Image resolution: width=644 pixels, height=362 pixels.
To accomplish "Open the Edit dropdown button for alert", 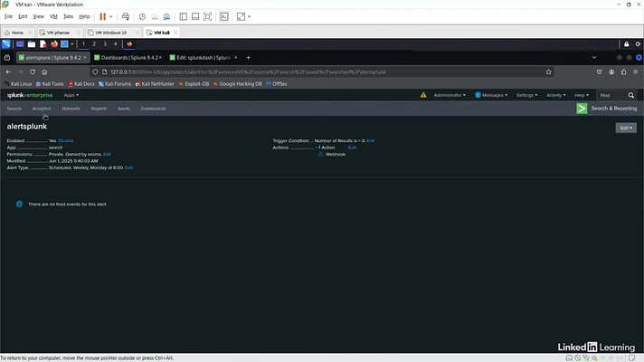I will pyautogui.click(x=625, y=128).
